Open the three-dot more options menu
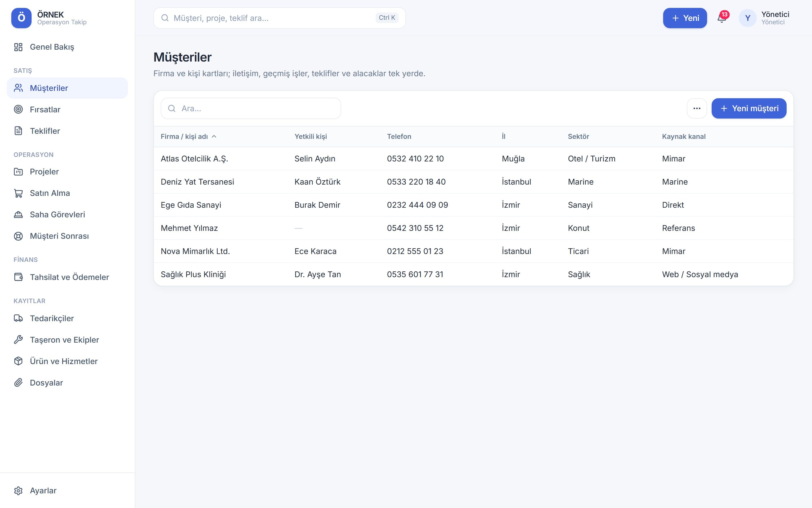 (x=697, y=109)
